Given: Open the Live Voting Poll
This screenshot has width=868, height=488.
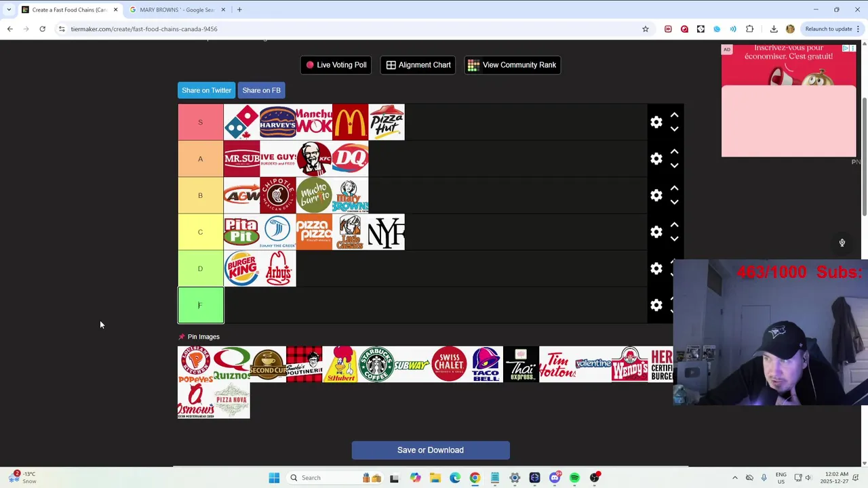Looking at the screenshot, I should [336, 65].
